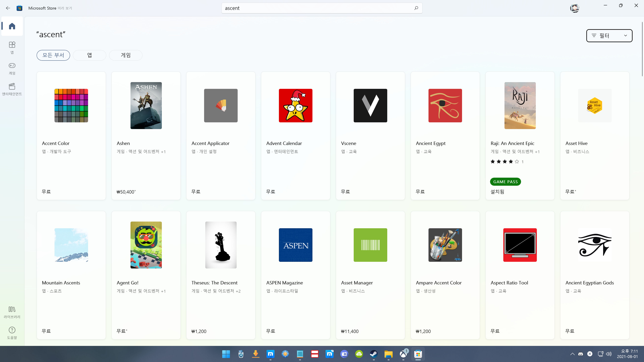Open the volume tray icon
Screen dimensions: 644x362
[609, 354]
